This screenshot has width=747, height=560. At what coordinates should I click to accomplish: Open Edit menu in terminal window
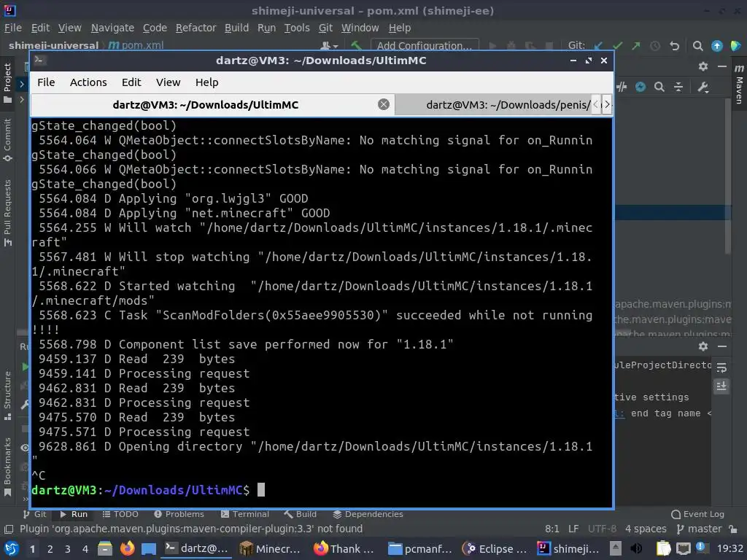(131, 82)
